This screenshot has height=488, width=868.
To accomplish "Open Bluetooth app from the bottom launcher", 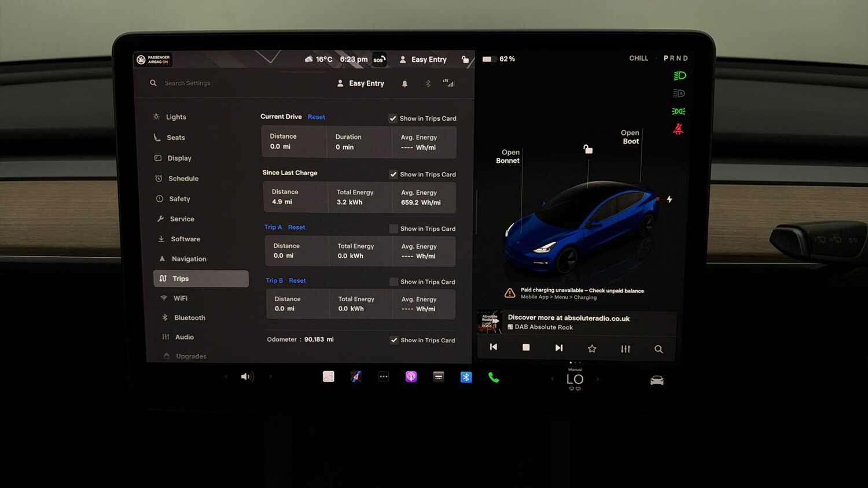I will [x=466, y=376].
